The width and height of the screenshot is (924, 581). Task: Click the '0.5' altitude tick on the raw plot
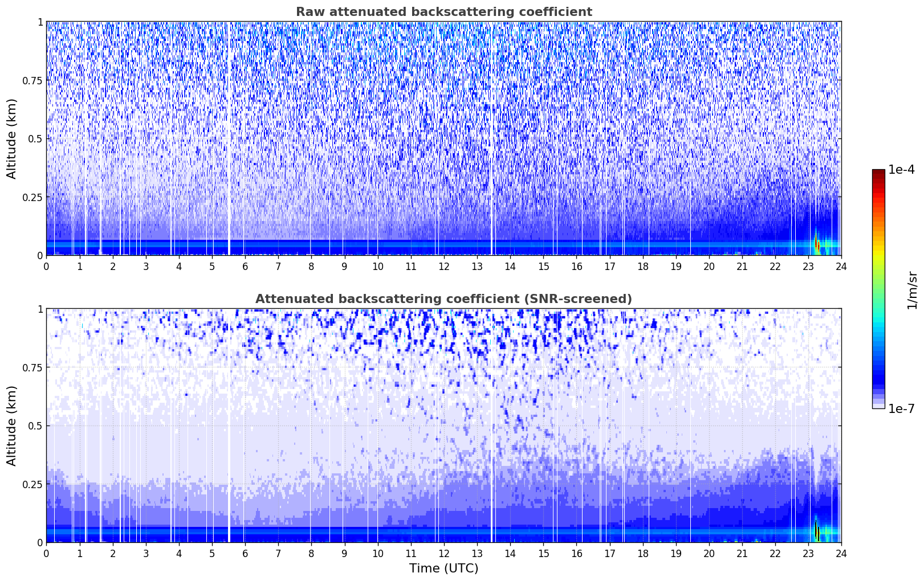tap(35, 138)
